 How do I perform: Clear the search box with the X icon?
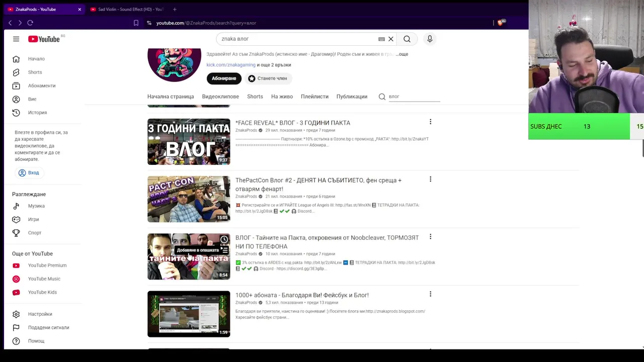point(390,39)
